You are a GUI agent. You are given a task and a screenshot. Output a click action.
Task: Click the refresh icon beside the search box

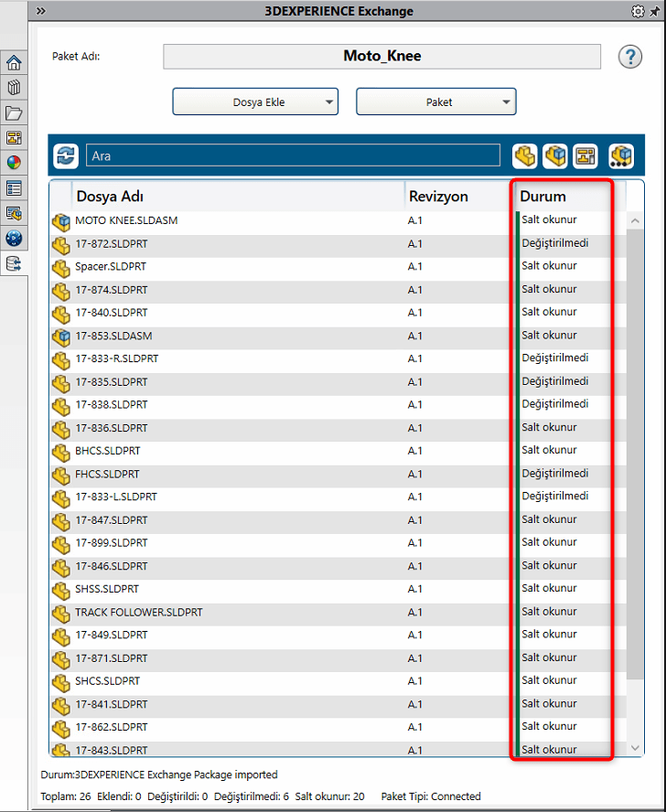[x=66, y=155]
